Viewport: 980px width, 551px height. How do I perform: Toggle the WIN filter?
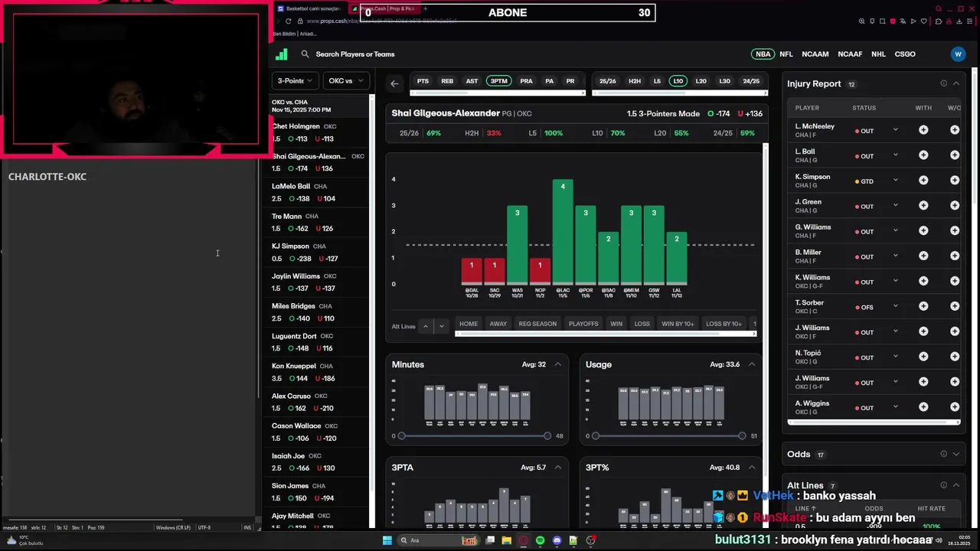click(x=616, y=324)
